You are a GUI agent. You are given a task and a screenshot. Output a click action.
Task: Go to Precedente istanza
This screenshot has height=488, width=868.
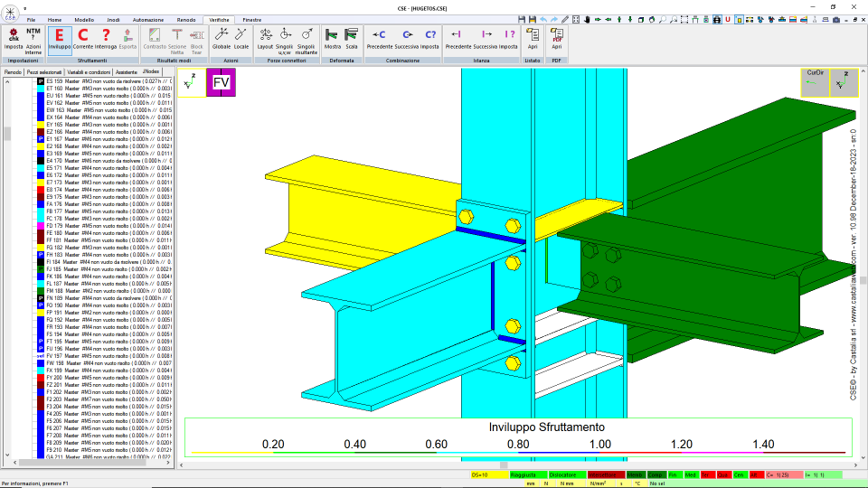point(458,39)
